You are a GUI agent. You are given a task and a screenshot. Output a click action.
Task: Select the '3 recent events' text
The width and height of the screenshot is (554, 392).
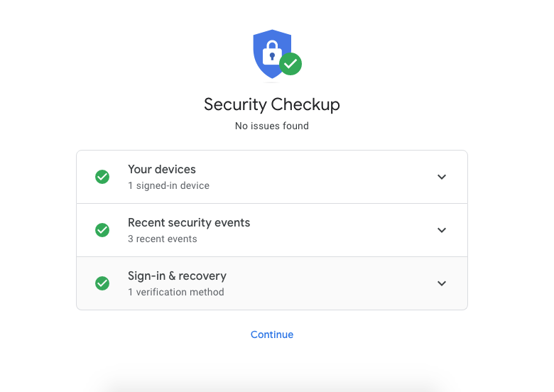click(x=163, y=239)
